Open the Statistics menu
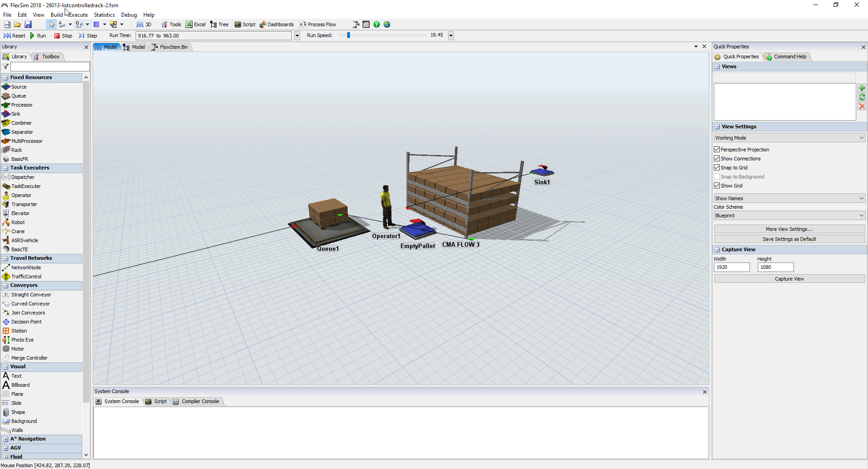 (x=104, y=15)
